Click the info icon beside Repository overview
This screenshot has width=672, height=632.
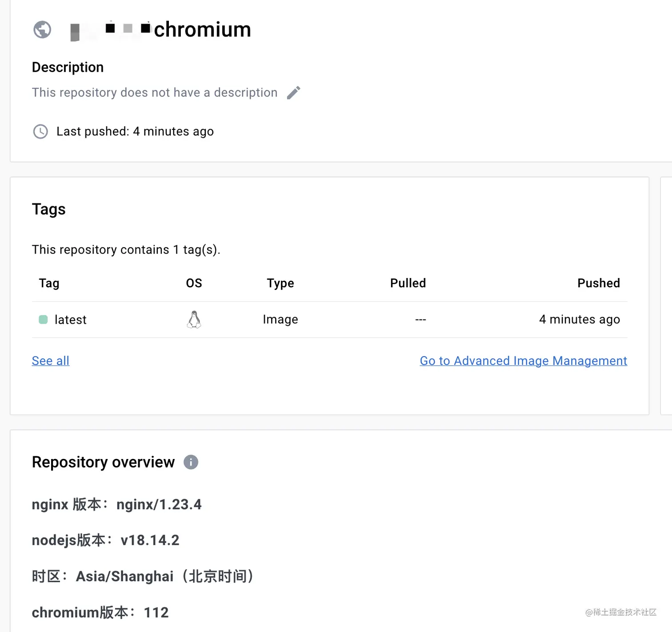pyautogui.click(x=191, y=462)
